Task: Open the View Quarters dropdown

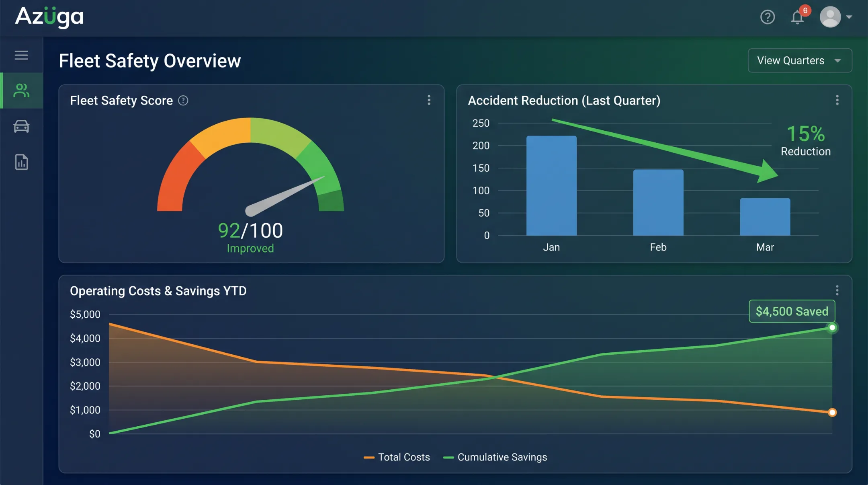Action: 800,60
